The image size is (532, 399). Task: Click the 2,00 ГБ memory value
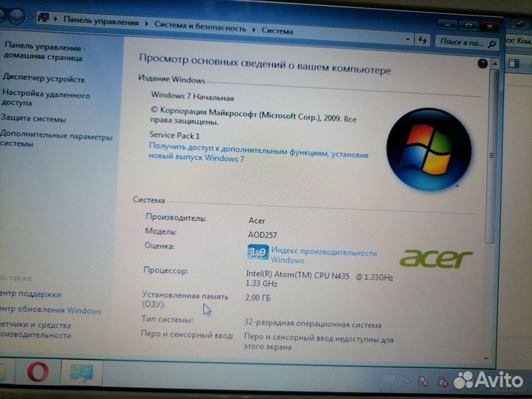258,298
